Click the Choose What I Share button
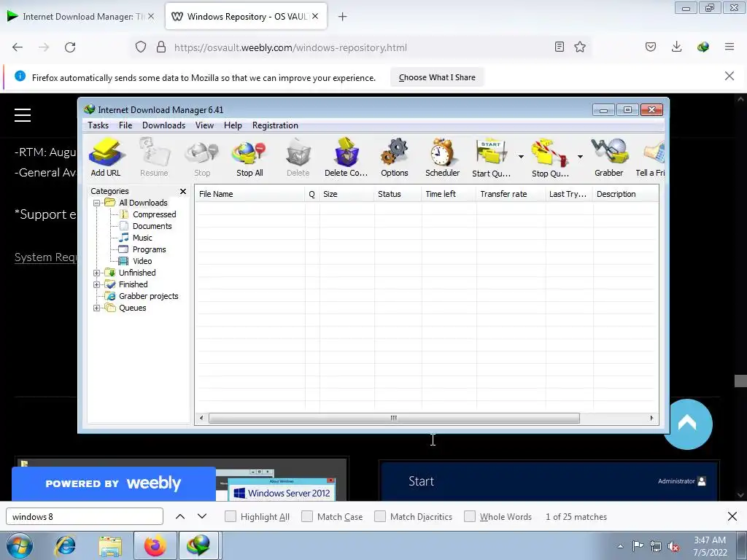 click(x=437, y=77)
